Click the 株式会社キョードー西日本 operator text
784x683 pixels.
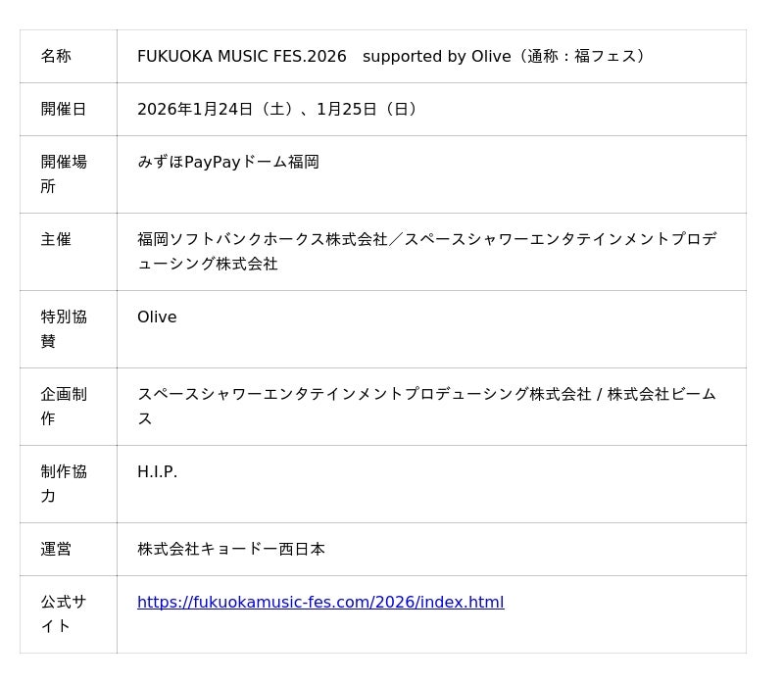231,549
